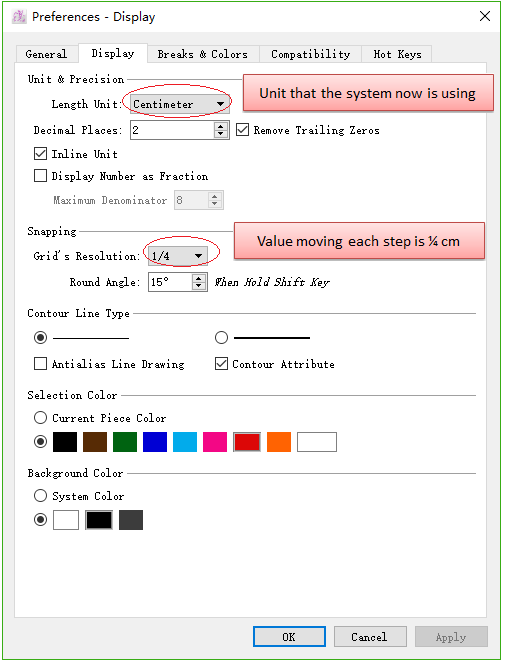The image size is (505, 665).
Task: Toggle Remove Trailing Zeros checkbox
Action: pyautogui.click(x=242, y=130)
